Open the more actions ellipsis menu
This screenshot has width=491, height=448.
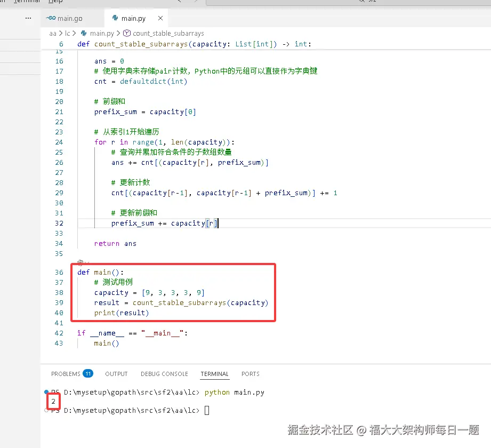pyautogui.click(x=28, y=18)
